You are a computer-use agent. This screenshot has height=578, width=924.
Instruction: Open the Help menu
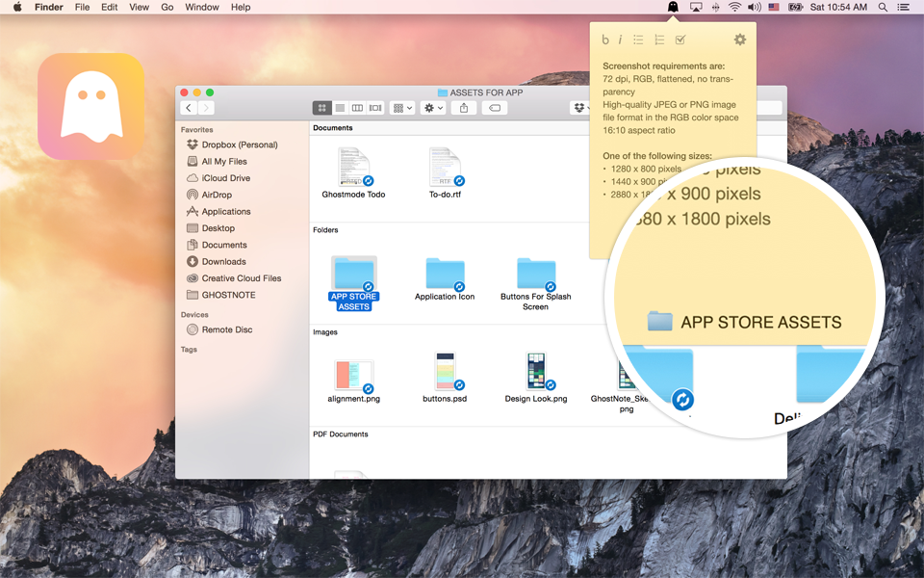pos(241,7)
